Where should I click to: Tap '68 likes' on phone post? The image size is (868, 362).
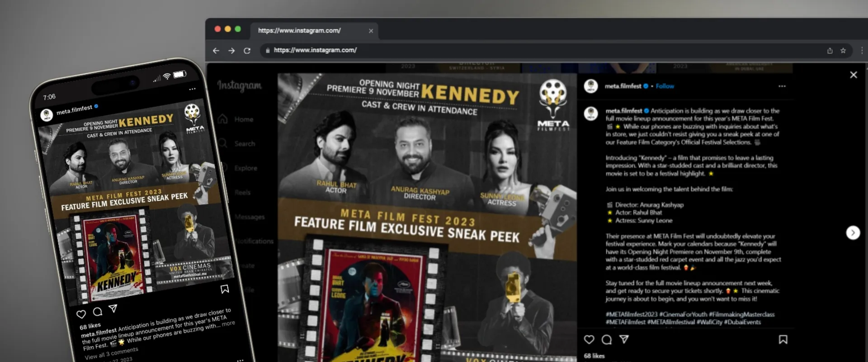90,326
